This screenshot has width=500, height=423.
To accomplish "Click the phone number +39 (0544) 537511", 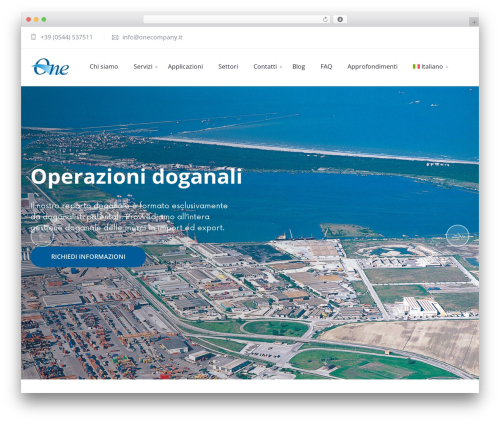I will [x=67, y=37].
